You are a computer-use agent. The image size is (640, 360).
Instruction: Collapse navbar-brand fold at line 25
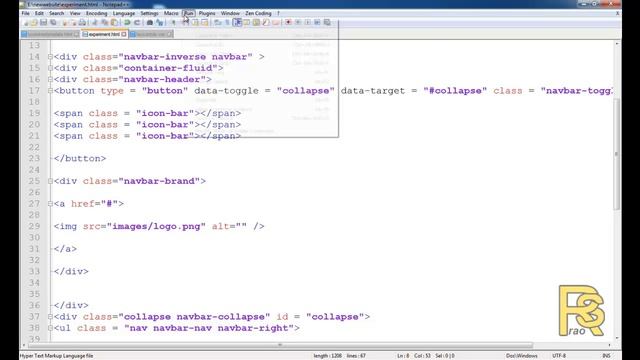[x=50, y=181]
